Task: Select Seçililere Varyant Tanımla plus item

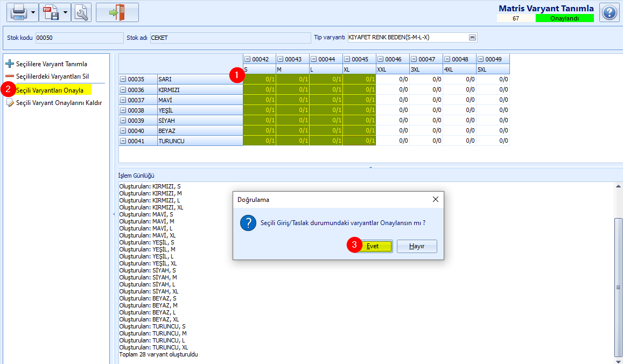Action: point(46,64)
